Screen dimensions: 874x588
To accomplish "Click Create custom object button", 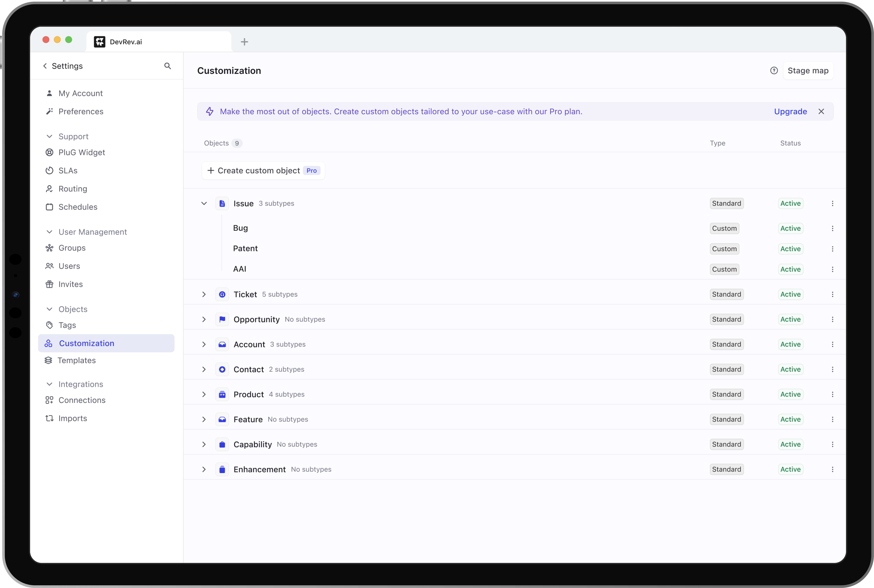I will pos(263,171).
